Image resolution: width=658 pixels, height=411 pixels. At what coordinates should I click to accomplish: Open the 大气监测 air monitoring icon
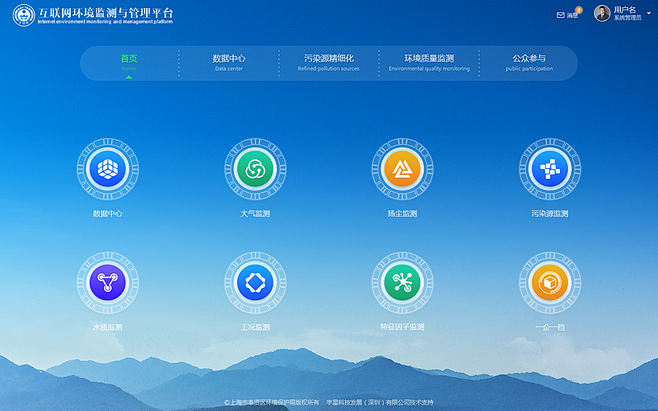click(254, 169)
